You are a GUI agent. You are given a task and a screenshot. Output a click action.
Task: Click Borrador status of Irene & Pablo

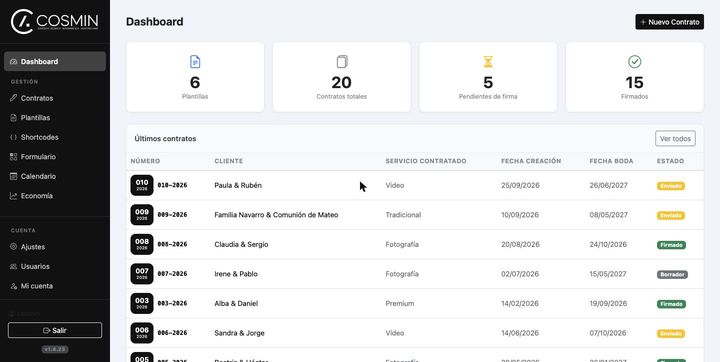tap(672, 275)
